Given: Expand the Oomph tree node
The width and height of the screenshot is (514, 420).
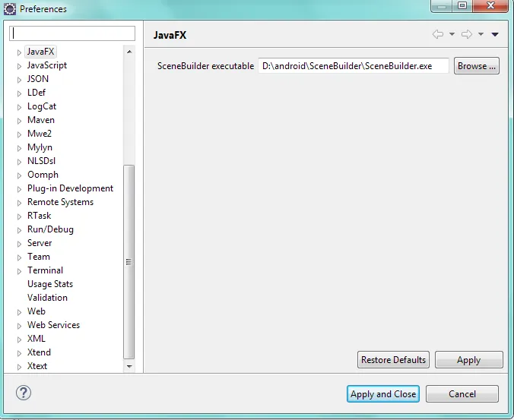Looking at the screenshot, I should [x=19, y=175].
